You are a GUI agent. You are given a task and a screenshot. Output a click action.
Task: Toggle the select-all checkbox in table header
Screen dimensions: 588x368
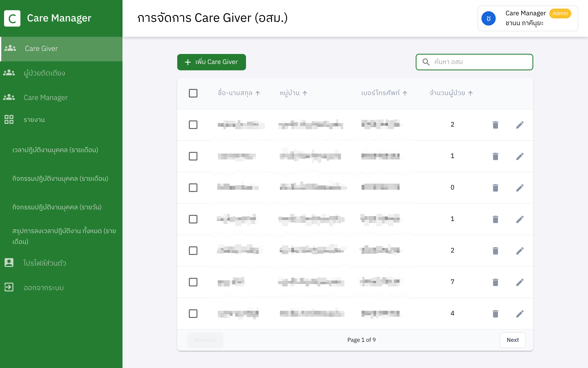(x=193, y=93)
